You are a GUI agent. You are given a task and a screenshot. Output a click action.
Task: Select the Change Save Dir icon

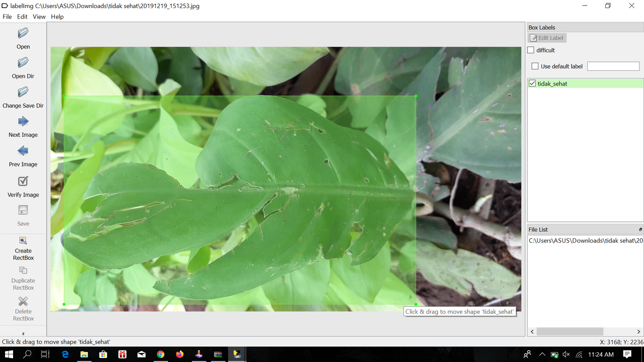(x=23, y=93)
